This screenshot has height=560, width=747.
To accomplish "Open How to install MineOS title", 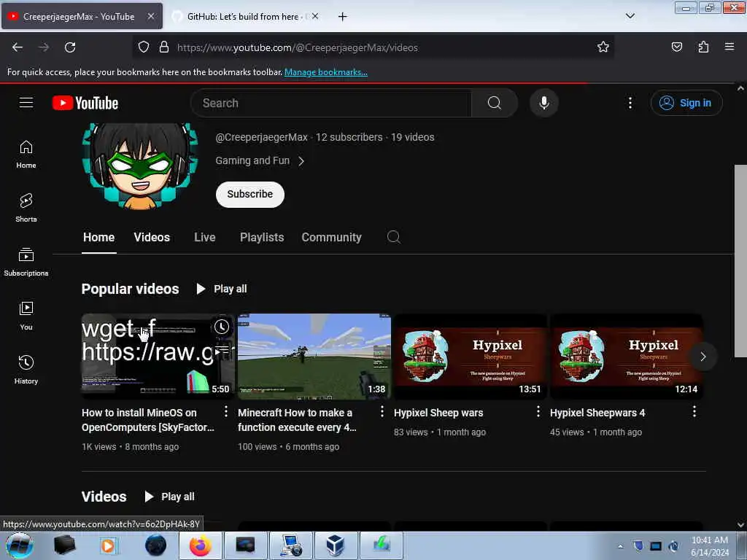I will [148, 420].
